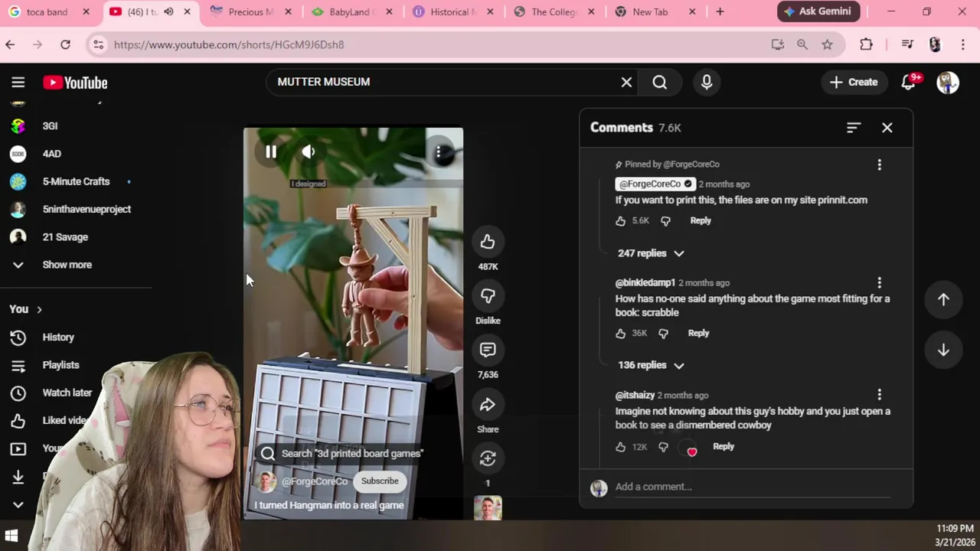This screenshot has height=551, width=980.
Task: Expand the 247 replies thread
Action: point(651,253)
